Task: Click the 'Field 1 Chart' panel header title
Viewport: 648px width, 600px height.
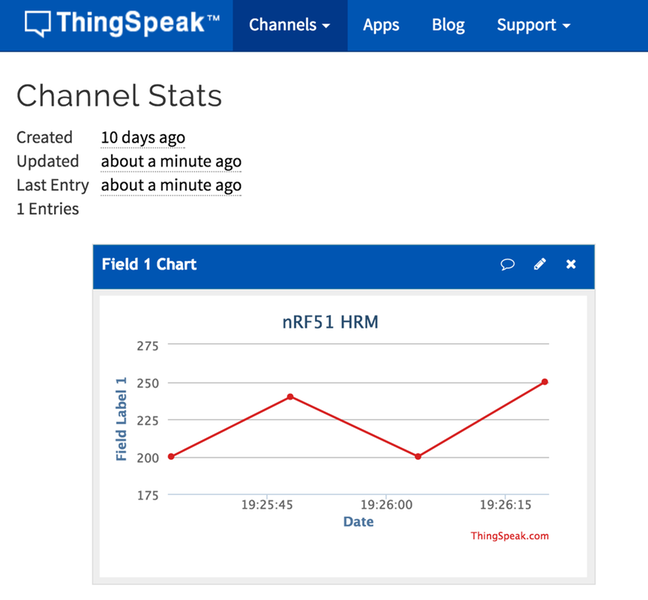Action: click(x=149, y=264)
